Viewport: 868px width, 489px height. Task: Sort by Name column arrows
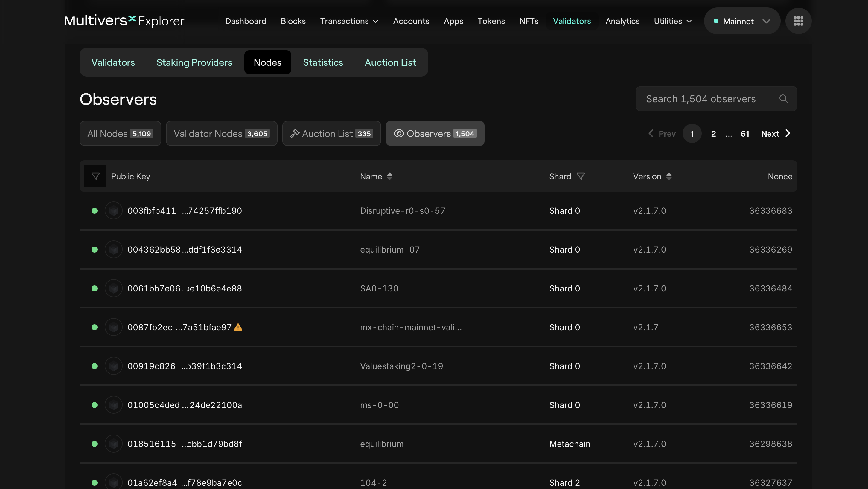389,176
